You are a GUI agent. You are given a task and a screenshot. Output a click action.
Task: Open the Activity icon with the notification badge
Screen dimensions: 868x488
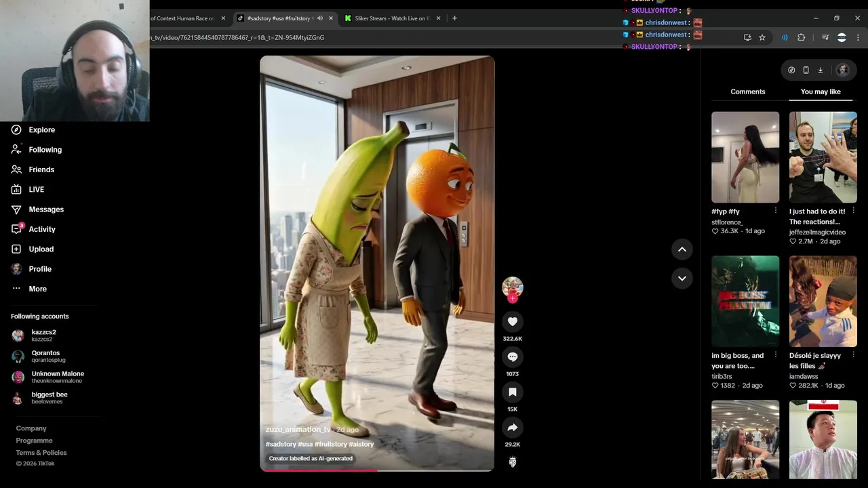(17, 228)
